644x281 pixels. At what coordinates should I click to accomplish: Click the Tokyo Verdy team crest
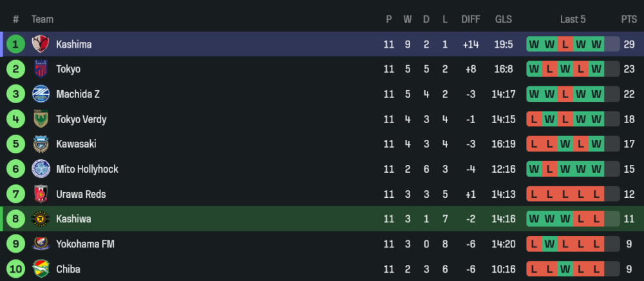point(41,119)
